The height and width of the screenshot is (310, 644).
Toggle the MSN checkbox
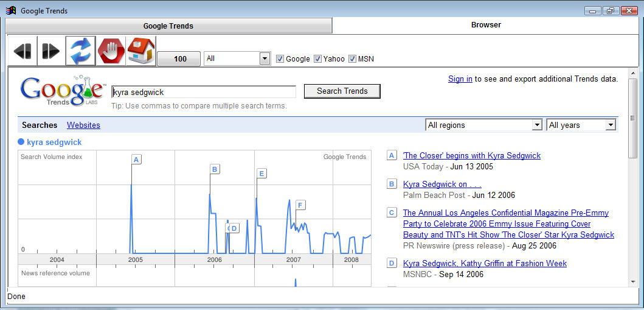(352, 59)
